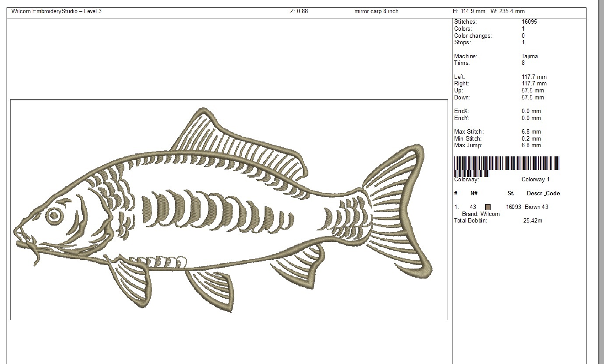
Task: Click the thread stitch count 16093
Action: [514, 207]
